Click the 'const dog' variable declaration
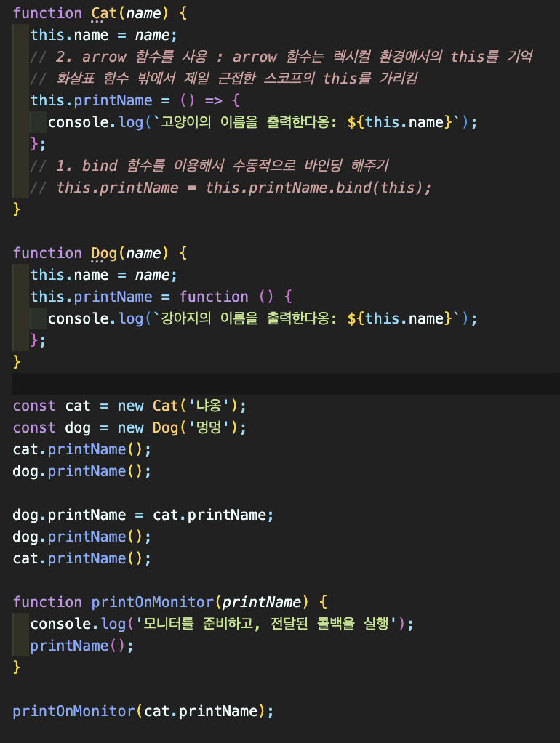The width and height of the screenshot is (560, 743). coord(52,427)
